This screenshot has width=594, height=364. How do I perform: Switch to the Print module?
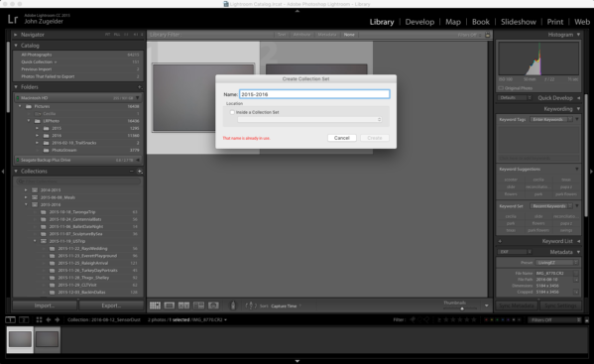click(555, 22)
